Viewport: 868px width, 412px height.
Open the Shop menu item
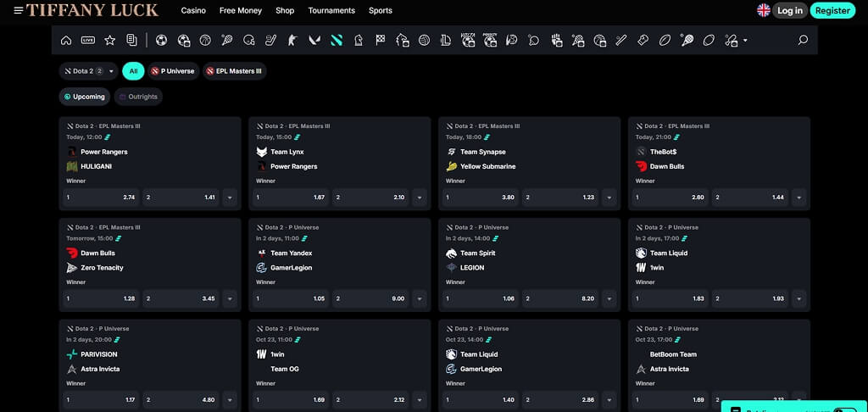coord(285,10)
